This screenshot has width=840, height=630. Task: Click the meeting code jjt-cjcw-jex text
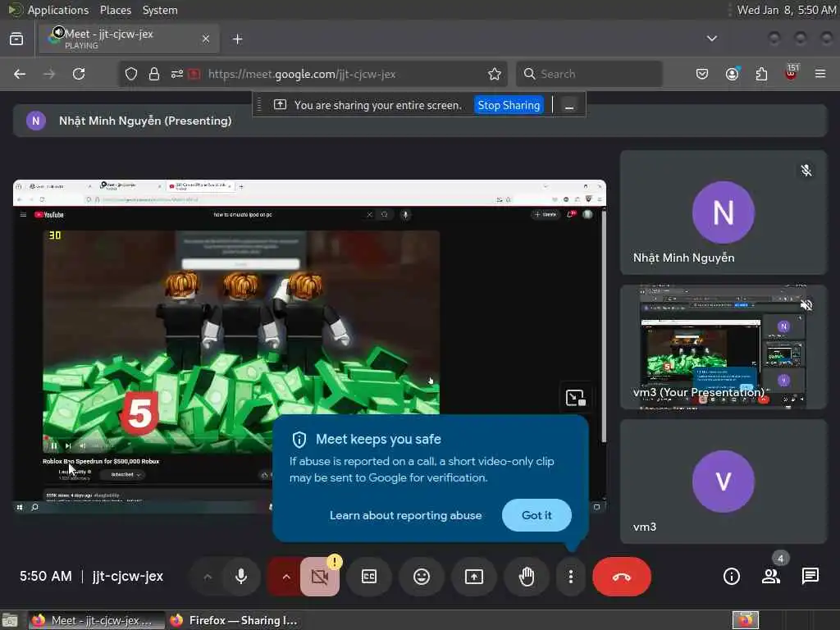click(127, 577)
